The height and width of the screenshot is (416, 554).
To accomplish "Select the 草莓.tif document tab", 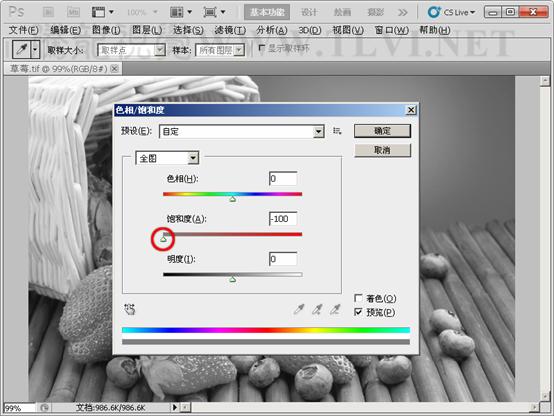I will [x=63, y=69].
